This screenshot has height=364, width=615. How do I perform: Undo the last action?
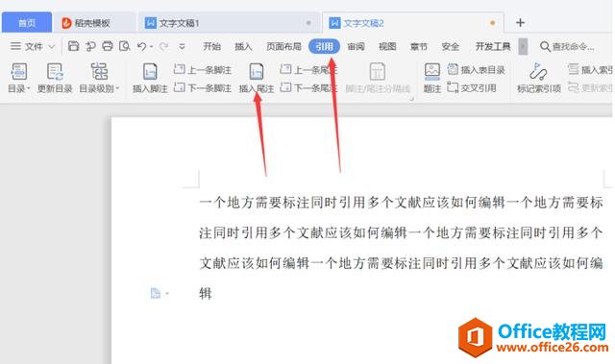tap(141, 46)
